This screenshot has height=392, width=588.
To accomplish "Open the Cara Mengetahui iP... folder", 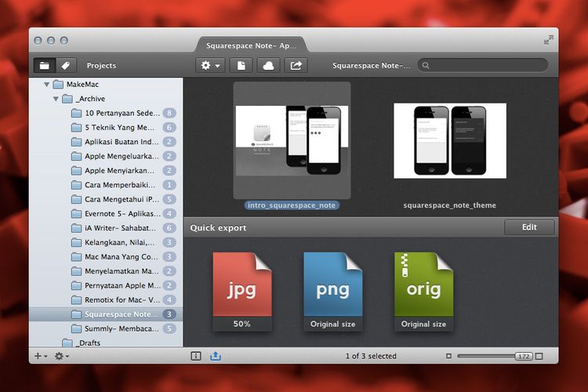I will (106, 199).
